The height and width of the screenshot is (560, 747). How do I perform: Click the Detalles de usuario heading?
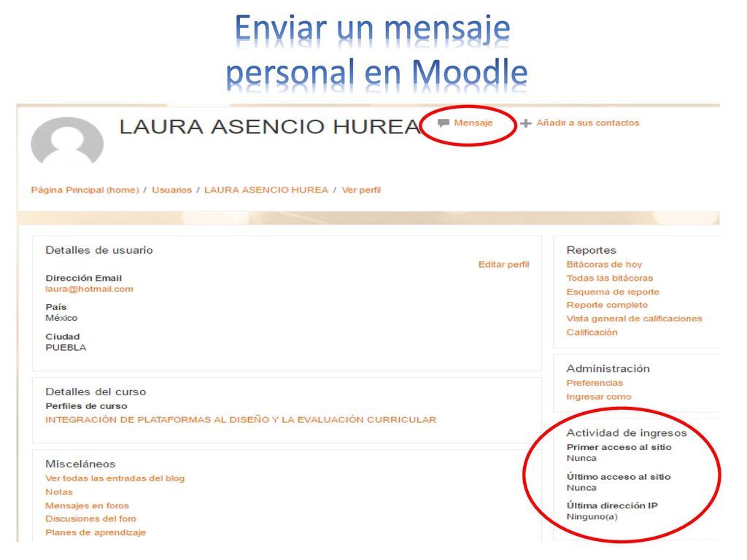99,250
